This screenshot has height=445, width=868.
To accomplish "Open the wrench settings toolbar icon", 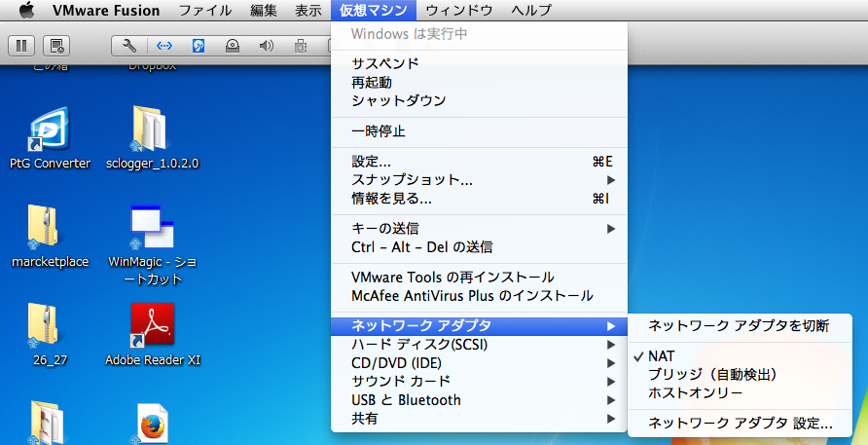I will 129,46.
